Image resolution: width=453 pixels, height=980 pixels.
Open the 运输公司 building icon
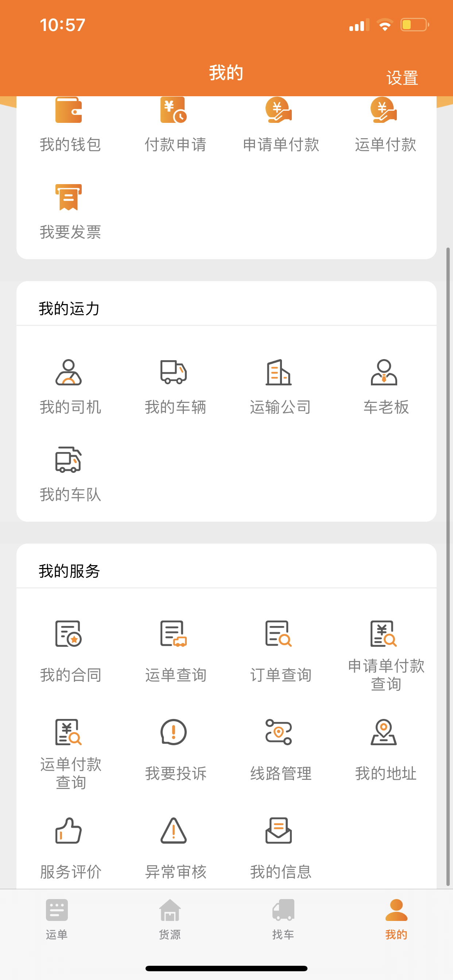279,372
